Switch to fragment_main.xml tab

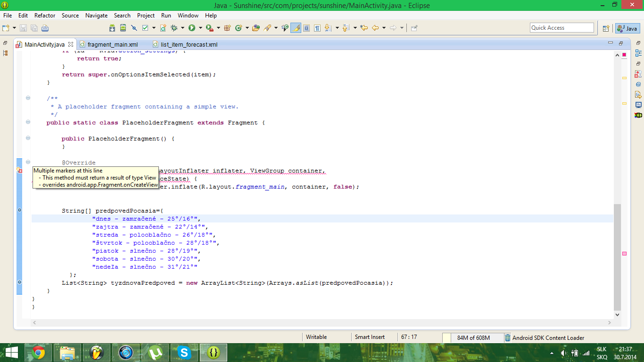112,45
